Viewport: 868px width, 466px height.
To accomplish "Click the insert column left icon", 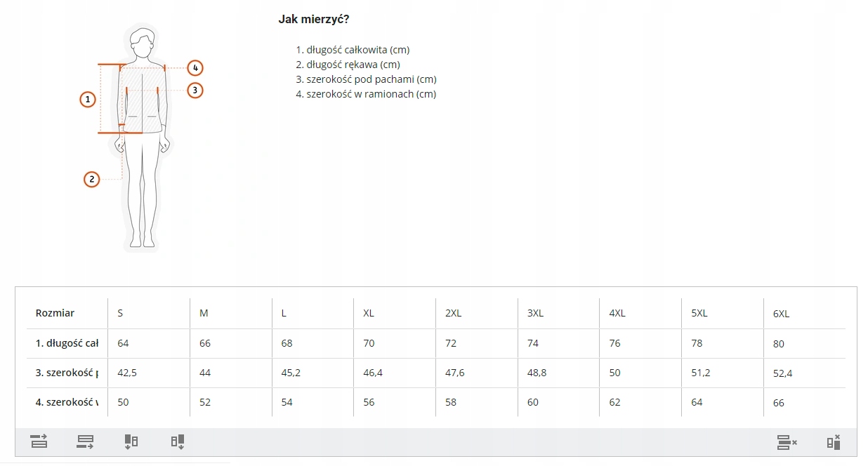I will click(x=131, y=441).
